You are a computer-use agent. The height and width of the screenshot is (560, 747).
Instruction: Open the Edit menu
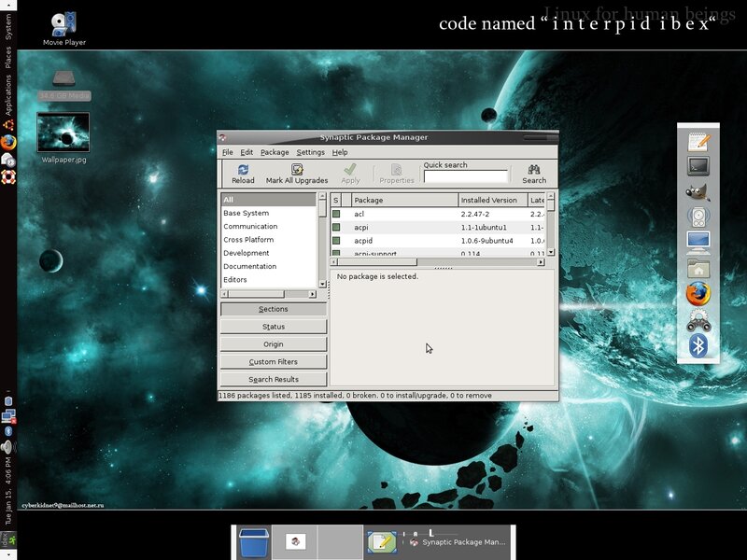pyautogui.click(x=247, y=152)
